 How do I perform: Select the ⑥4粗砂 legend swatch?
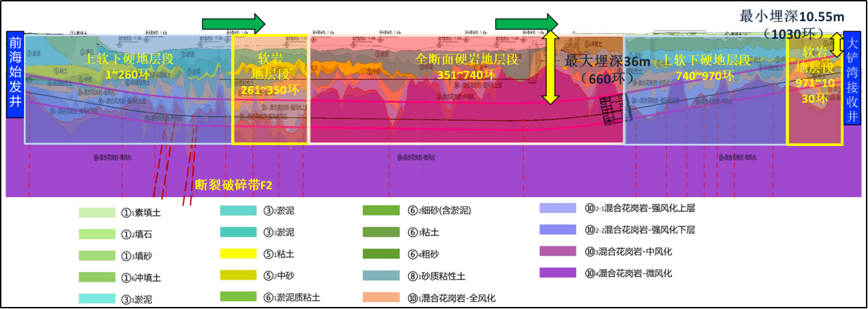tap(382, 254)
